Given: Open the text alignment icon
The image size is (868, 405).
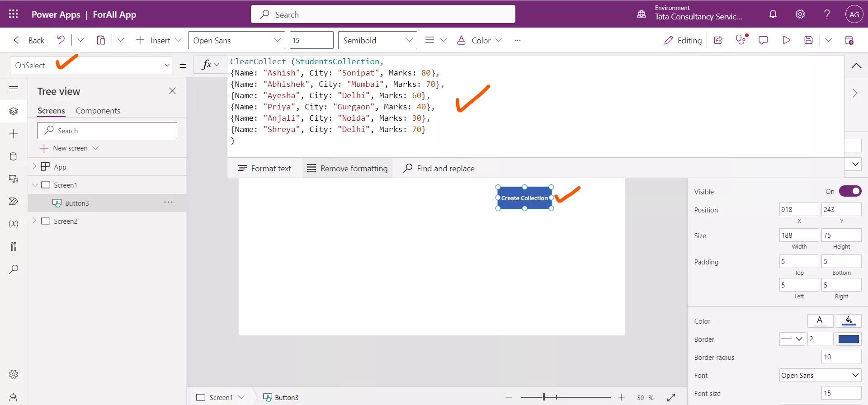Looking at the screenshot, I should click(x=429, y=40).
